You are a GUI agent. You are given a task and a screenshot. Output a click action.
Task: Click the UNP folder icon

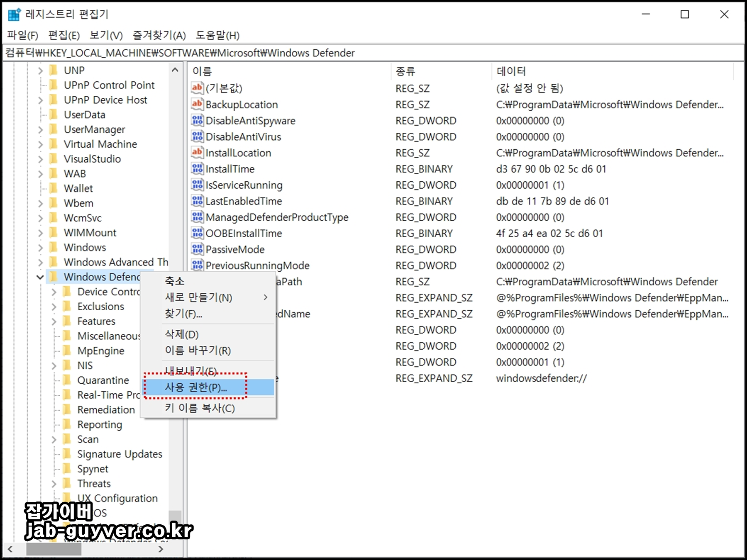coord(53,70)
